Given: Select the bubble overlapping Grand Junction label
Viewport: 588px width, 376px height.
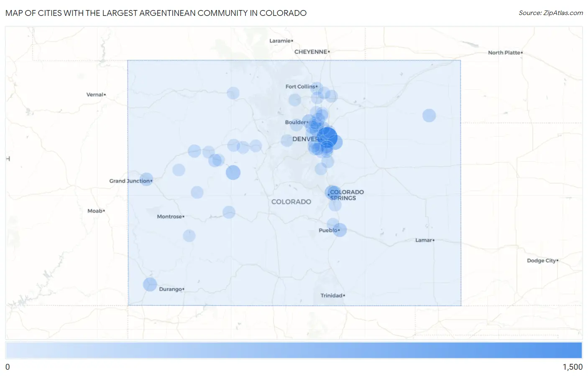Looking at the screenshot, I should [146, 179].
